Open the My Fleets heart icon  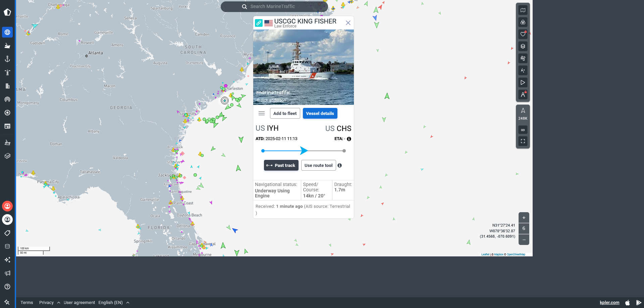click(523, 34)
